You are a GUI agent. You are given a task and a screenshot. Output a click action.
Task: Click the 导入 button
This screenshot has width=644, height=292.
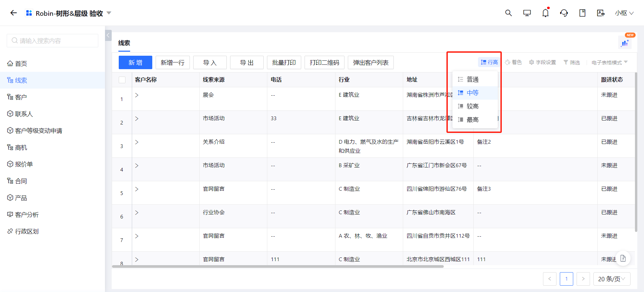[x=210, y=62]
